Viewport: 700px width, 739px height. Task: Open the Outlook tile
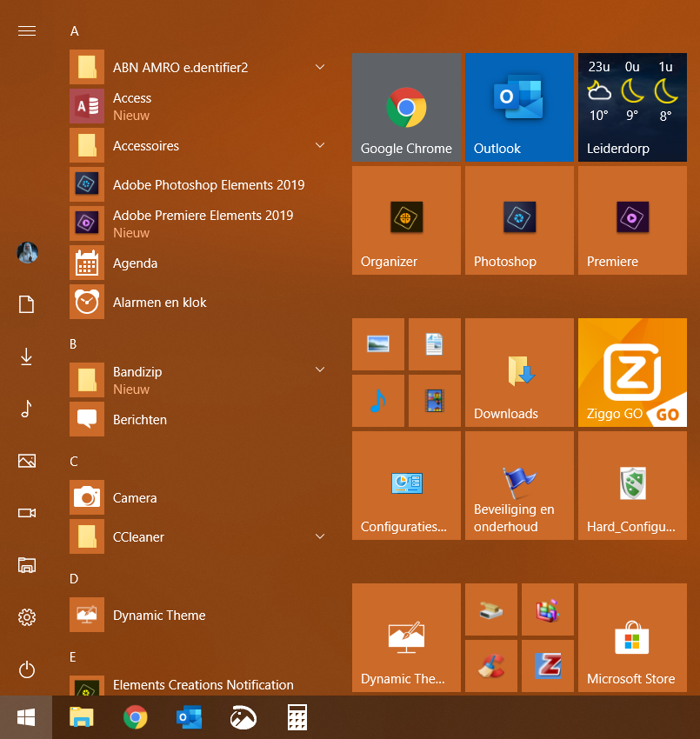[x=519, y=107]
